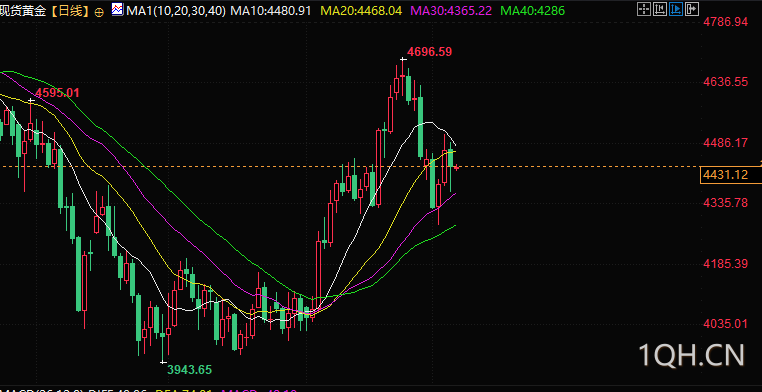Click the 4185.39 price axis label
762x392 pixels.
726,264
